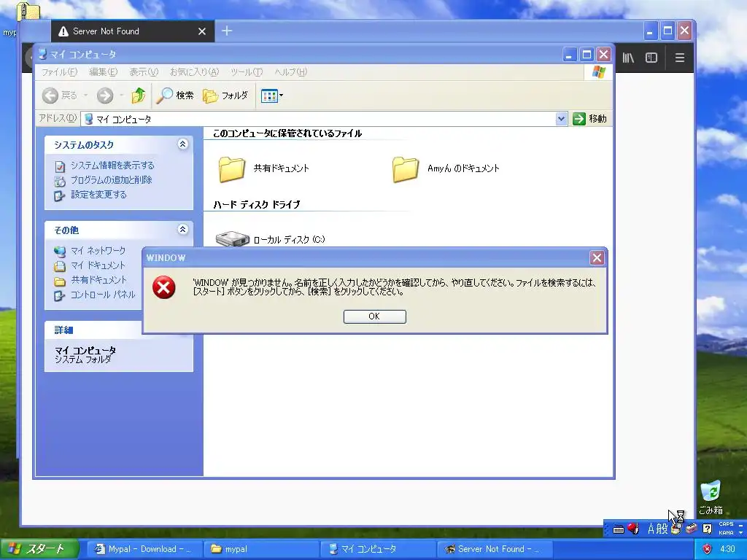
Task: Toggle the browser sidebar icon
Action: pos(651,58)
